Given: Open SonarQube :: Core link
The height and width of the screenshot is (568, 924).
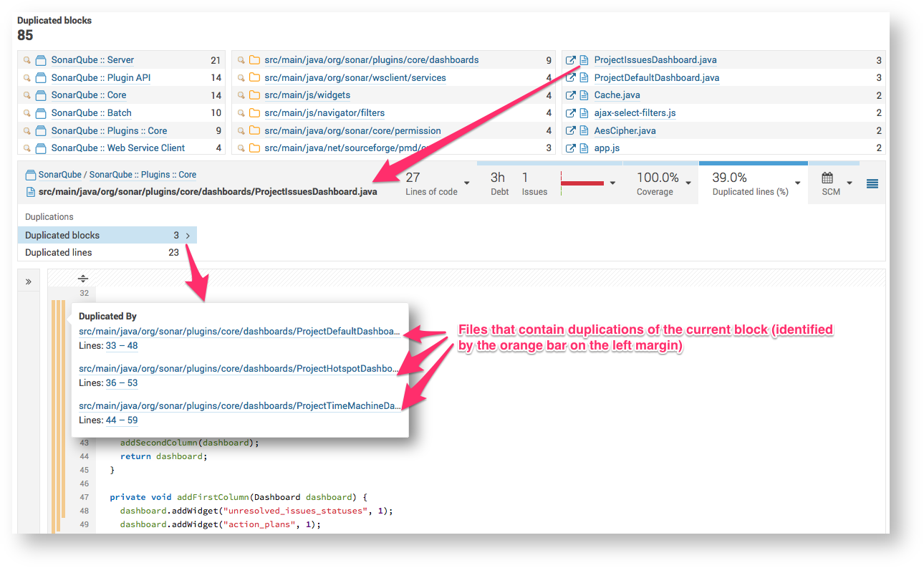Looking at the screenshot, I should [x=89, y=95].
